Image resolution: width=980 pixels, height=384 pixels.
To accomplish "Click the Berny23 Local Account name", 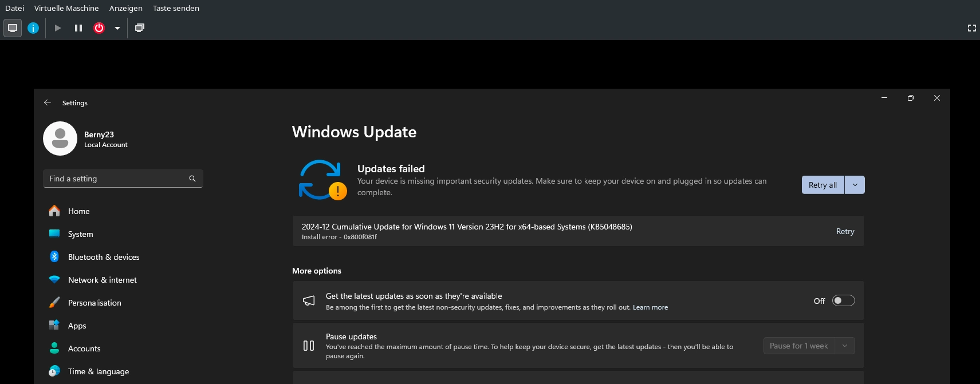I will pos(106,139).
